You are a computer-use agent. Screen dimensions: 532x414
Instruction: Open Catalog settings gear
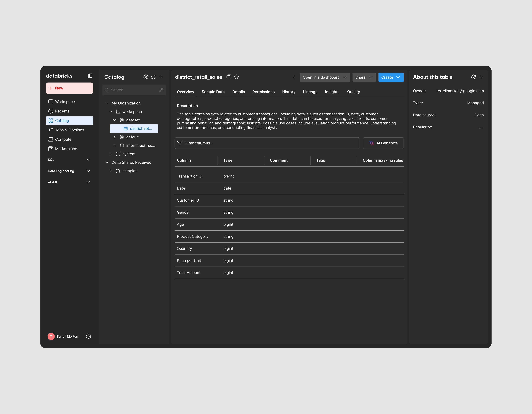pos(146,77)
